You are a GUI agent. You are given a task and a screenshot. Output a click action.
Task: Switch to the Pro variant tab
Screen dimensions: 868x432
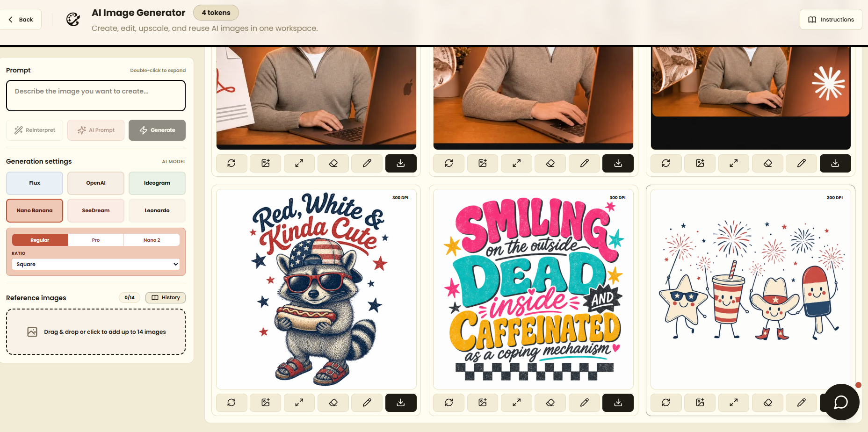point(96,240)
